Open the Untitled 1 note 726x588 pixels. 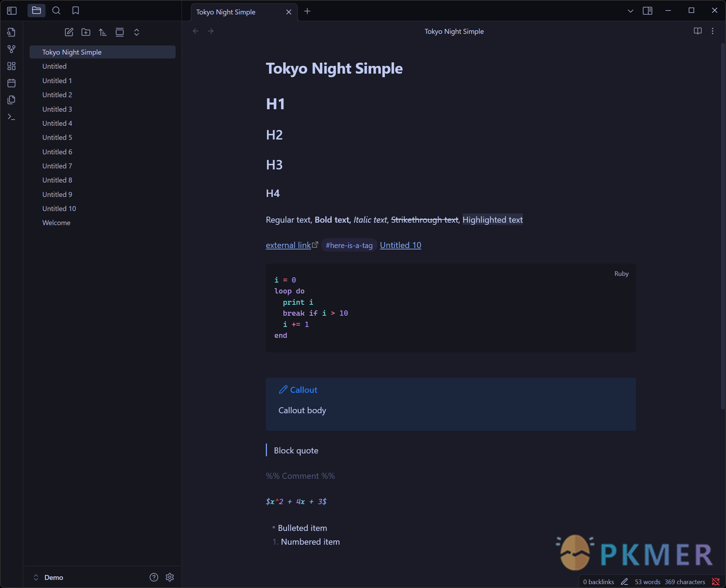103,81
